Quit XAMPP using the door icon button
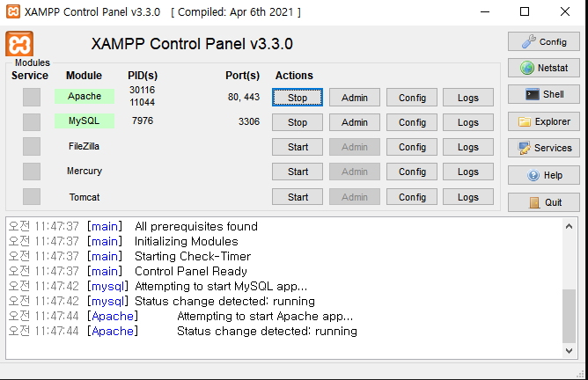588x380 pixels. (x=544, y=202)
